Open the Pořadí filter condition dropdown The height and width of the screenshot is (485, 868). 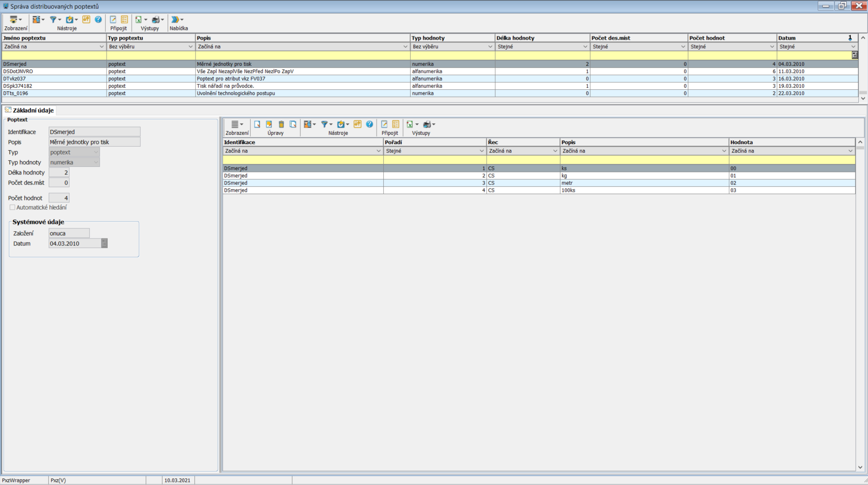tap(481, 151)
